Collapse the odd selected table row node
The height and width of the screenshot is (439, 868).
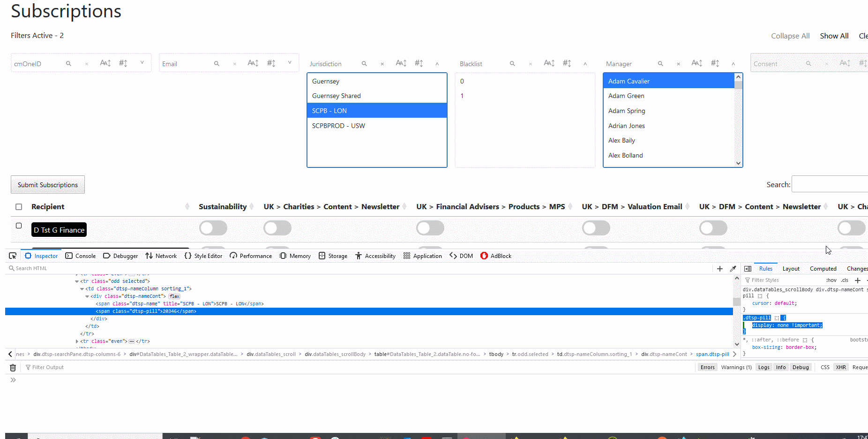(x=76, y=281)
